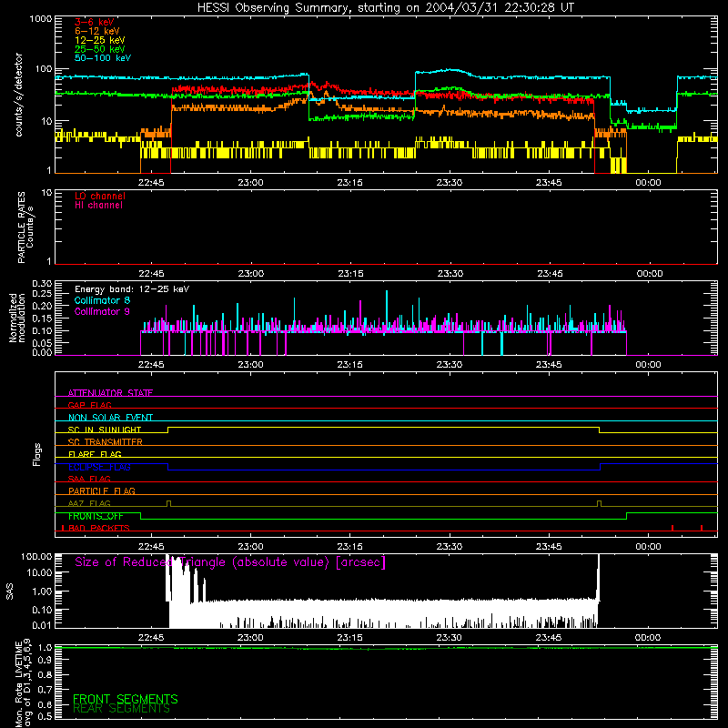Click the 23:15 tick under the counts plot

point(349,183)
